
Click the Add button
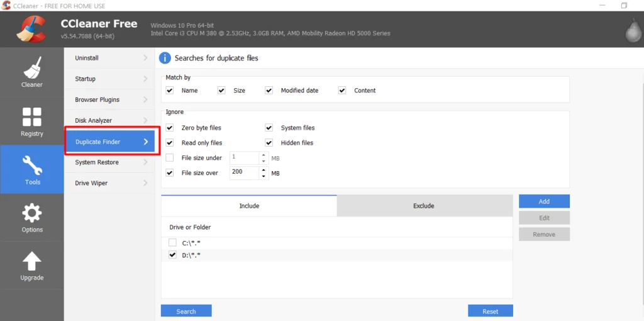tap(544, 201)
